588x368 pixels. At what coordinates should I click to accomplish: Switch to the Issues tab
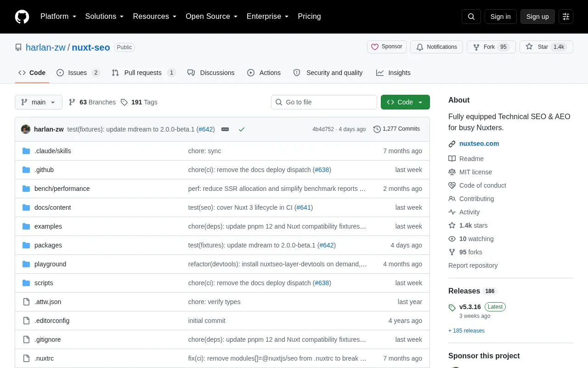(x=78, y=73)
